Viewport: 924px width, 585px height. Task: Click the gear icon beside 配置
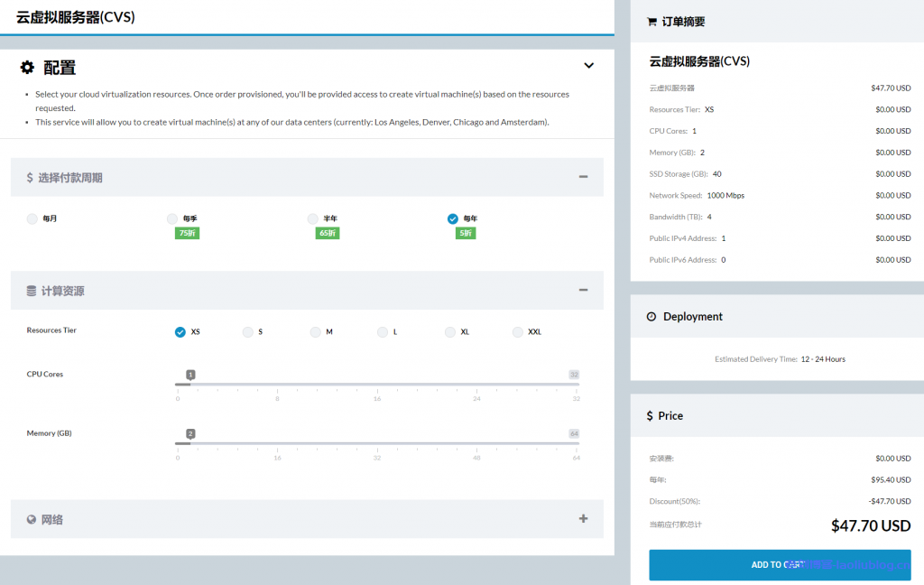(28, 67)
